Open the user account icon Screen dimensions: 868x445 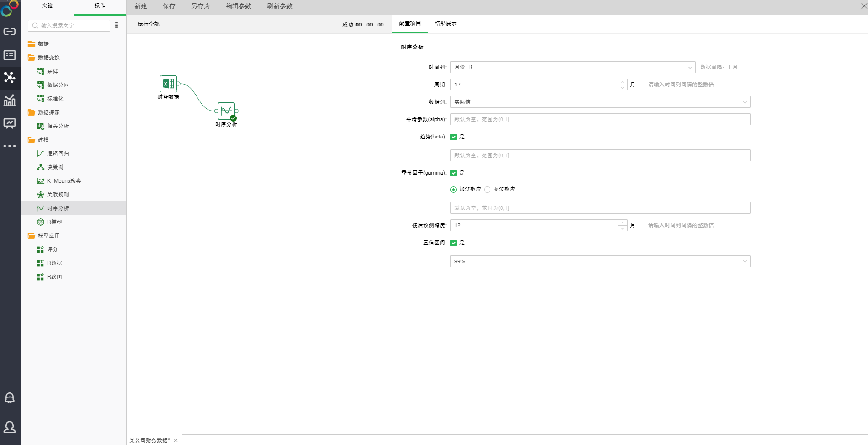tap(10, 427)
